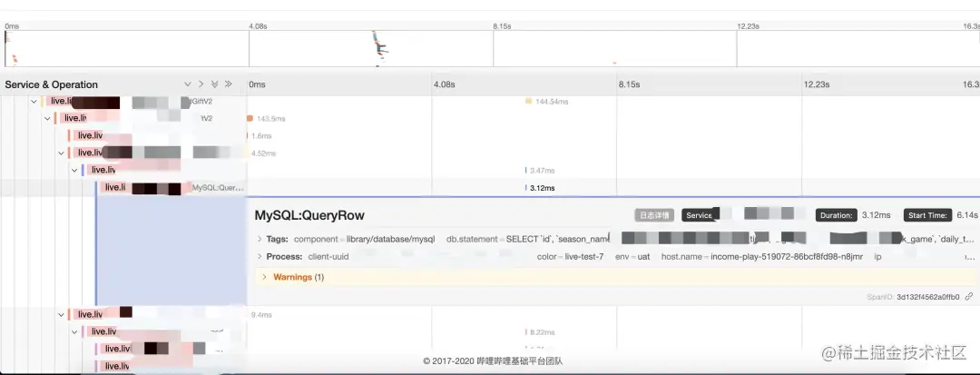Click the 12.23s tick in timeline header
Viewport: 980px width, 375px height.
[818, 84]
